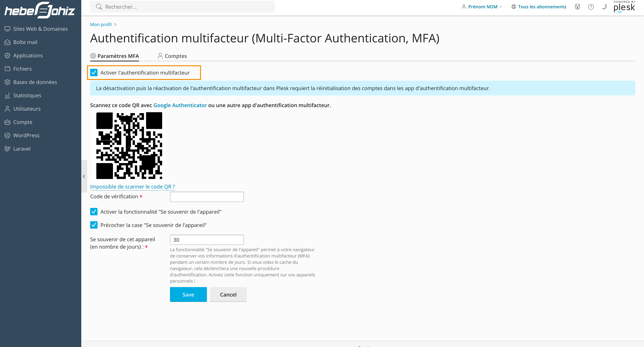This screenshot has height=347, width=644.
Task: Click the Rechercher search field
Action: (183, 7)
